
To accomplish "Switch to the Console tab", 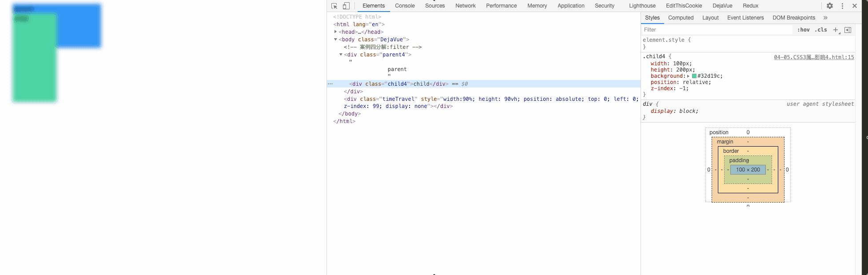I will pyautogui.click(x=405, y=6).
